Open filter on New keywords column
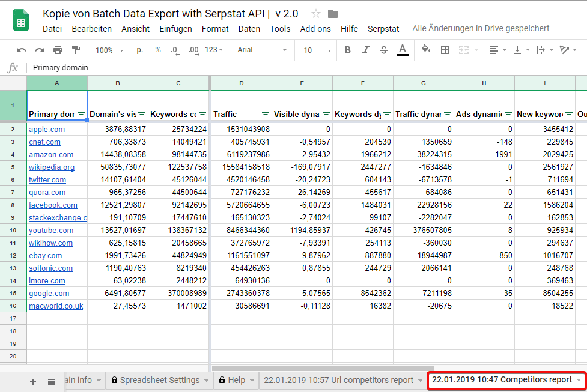This screenshot has width=587, height=392. coord(568,115)
